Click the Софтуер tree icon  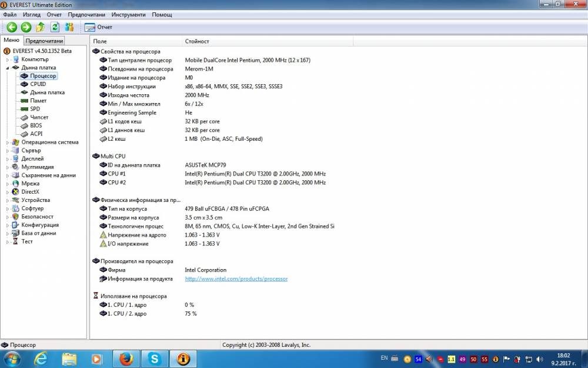point(15,208)
